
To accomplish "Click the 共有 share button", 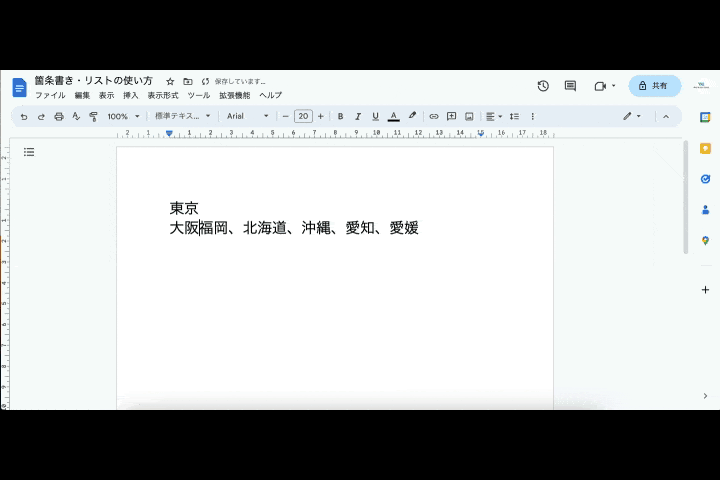I will [x=654, y=86].
